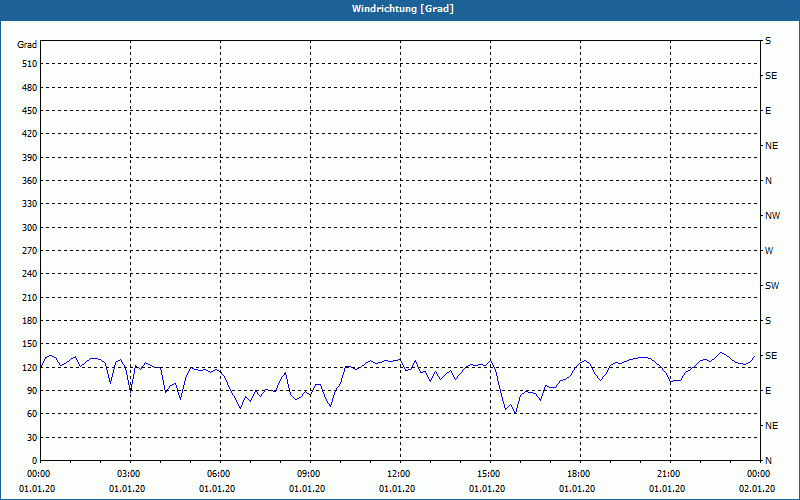Screen dimensions: 800x500
Task: Click the "Grad" y-axis unit label
Action: [x=27, y=45]
